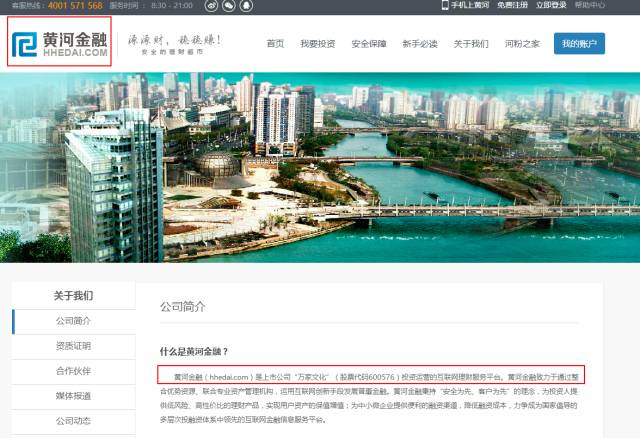Click the city river banner image
640x438 pixels.
320,167
